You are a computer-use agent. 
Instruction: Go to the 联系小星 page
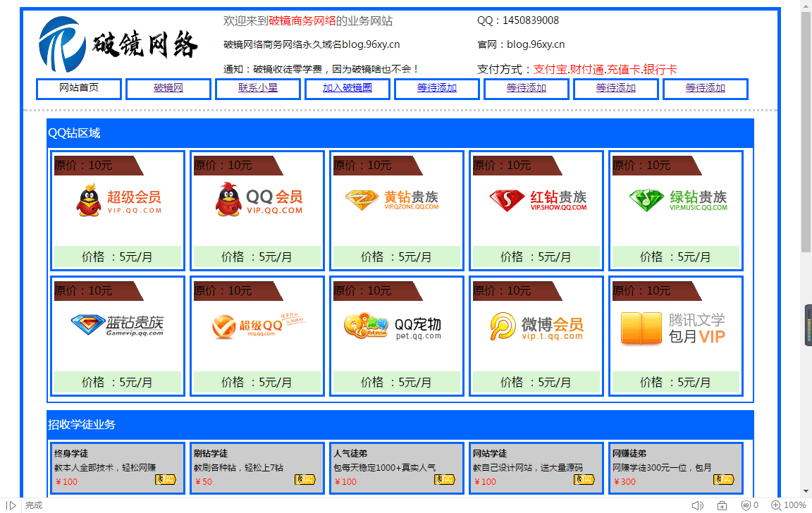pyautogui.click(x=258, y=88)
